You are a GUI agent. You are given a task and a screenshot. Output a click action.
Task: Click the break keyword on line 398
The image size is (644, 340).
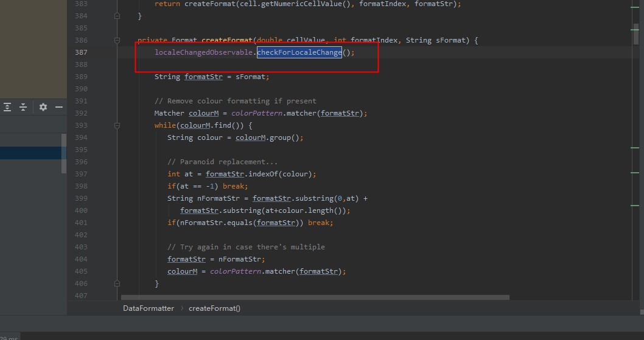(x=234, y=187)
